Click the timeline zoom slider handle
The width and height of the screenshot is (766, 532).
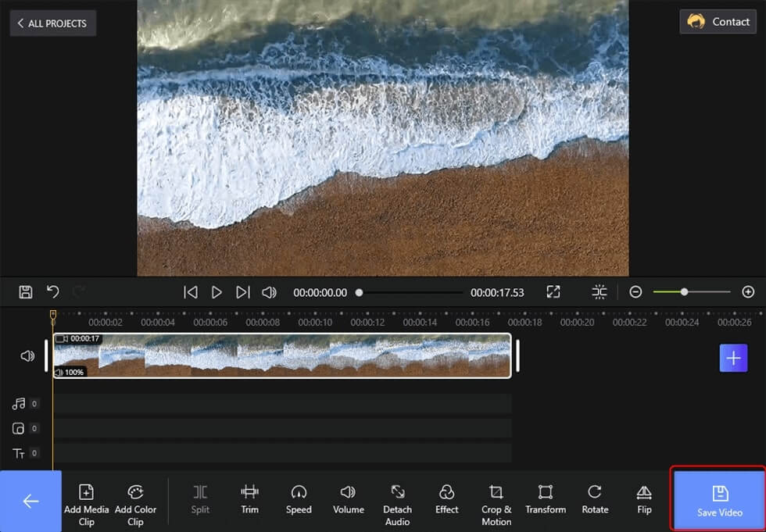point(684,292)
